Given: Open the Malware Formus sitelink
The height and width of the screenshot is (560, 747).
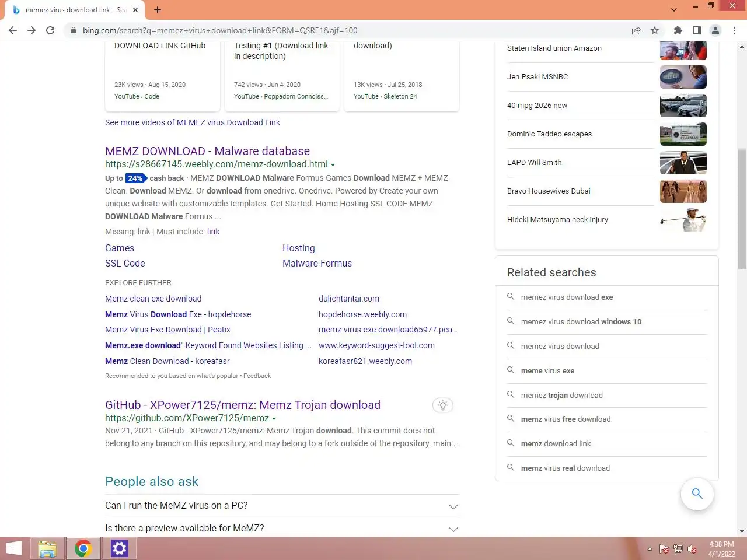Looking at the screenshot, I should click(x=317, y=263).
